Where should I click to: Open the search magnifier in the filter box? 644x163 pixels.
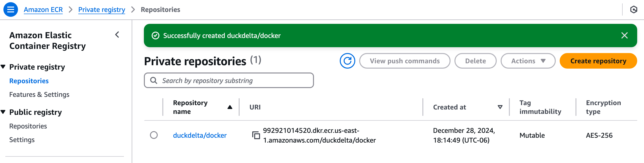(154, 80)
